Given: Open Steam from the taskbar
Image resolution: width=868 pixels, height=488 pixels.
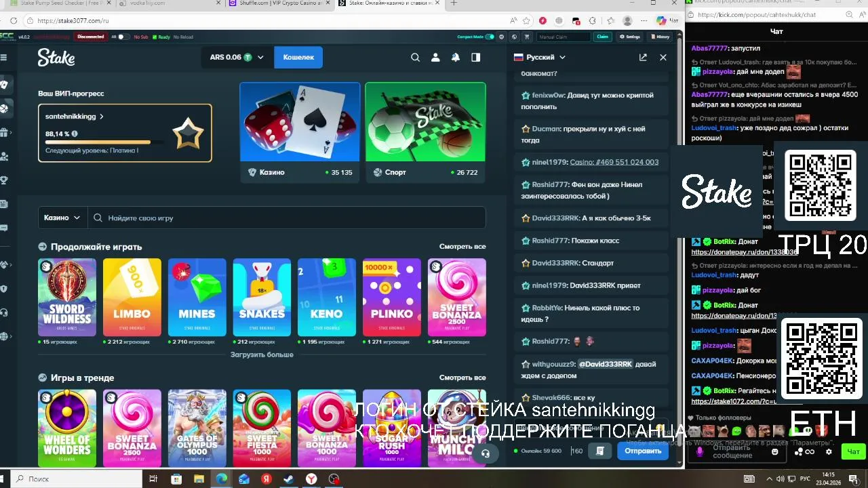Looking at the screenshot, I should [x=289, y=479].
